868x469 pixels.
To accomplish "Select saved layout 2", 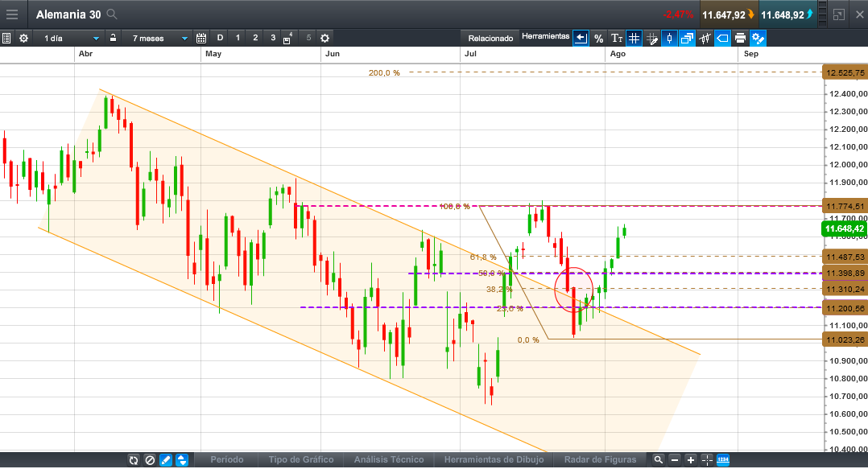I will [255, 38].
